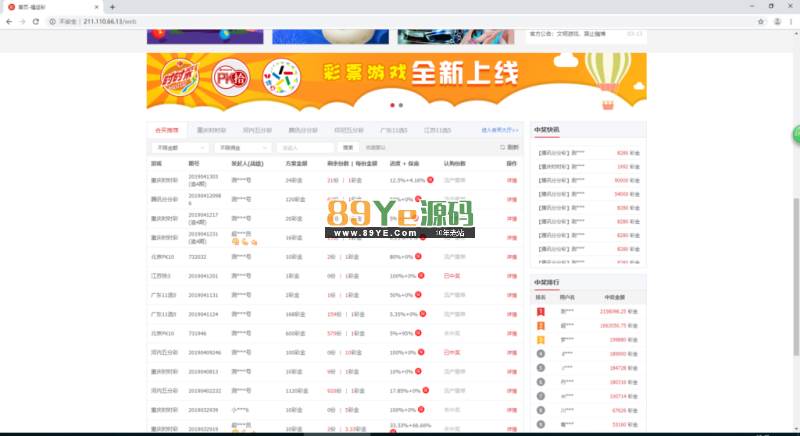Select the 合买推荐 tab
The image size is (800, 436).
166,130
